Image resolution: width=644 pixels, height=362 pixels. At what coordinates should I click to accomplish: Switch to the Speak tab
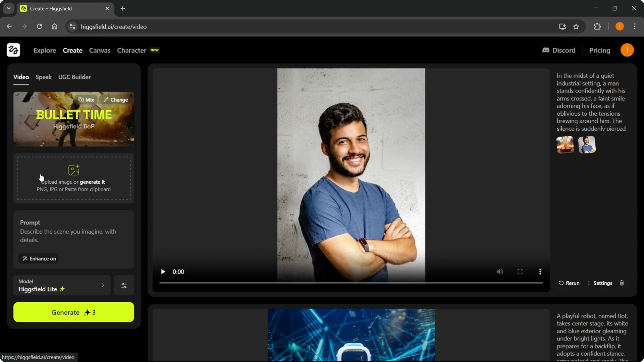coord(43,77)
